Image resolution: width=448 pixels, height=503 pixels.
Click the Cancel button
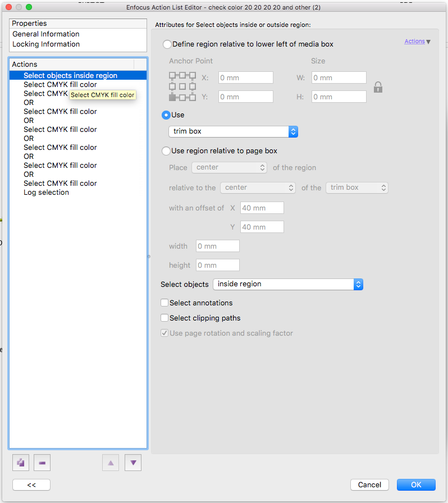coord(369,484)
